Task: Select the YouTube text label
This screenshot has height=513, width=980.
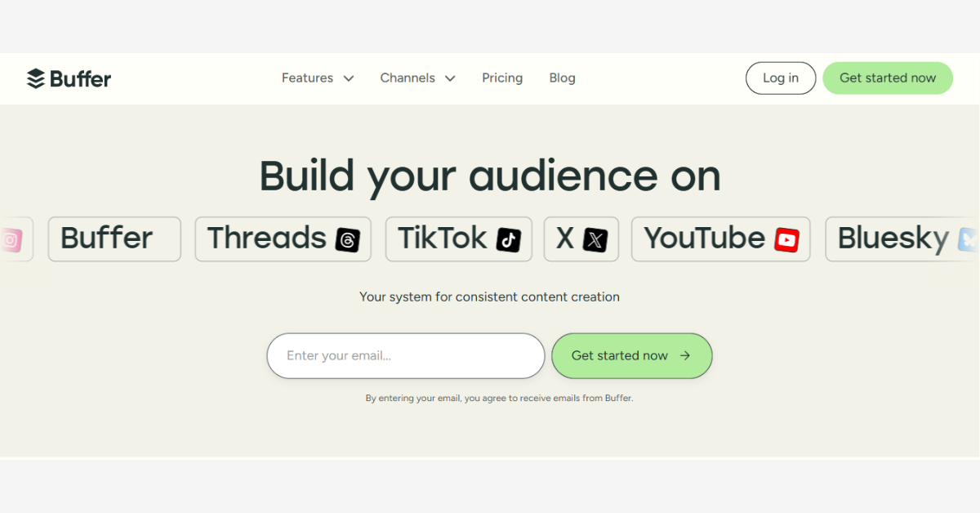Action: click(x=705, y=239)
